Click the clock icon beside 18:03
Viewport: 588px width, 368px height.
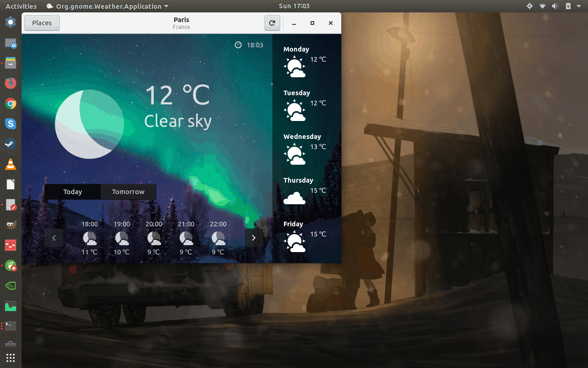[238, 45]
